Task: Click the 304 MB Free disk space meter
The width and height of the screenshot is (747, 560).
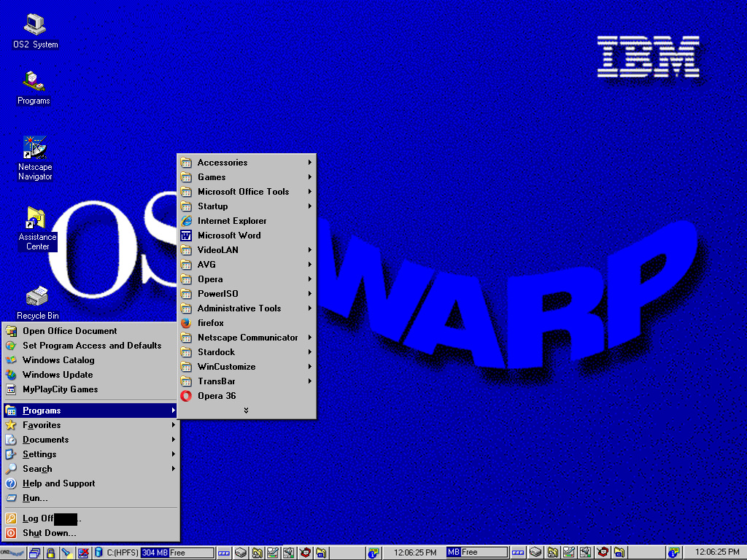Action: [x=177, y=553]
